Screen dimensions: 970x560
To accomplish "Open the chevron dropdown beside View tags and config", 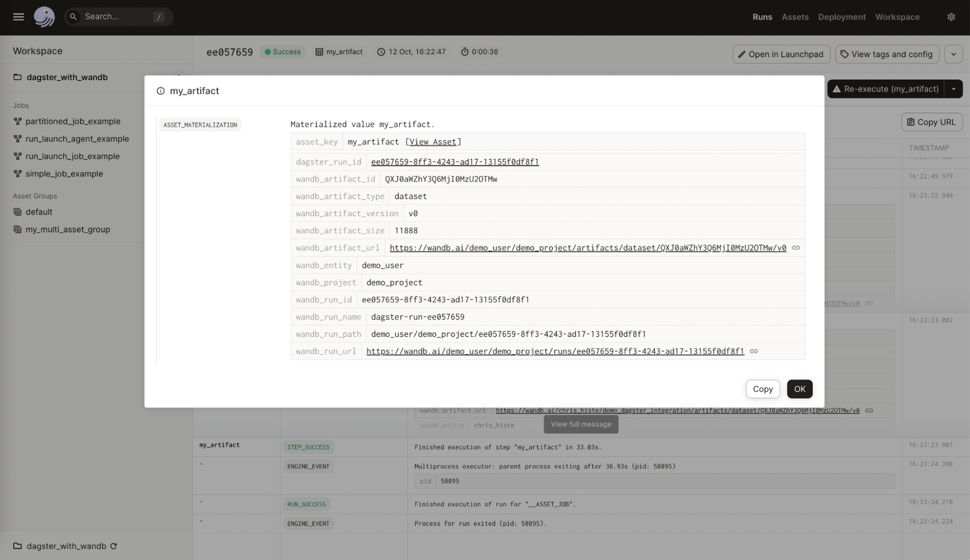I will pyautogui.click(x=953, y=54).
